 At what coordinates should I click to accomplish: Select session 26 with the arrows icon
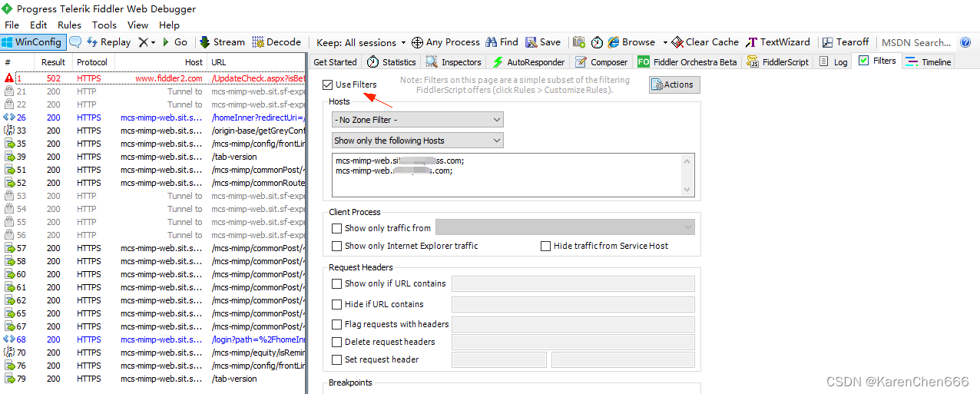154,118
